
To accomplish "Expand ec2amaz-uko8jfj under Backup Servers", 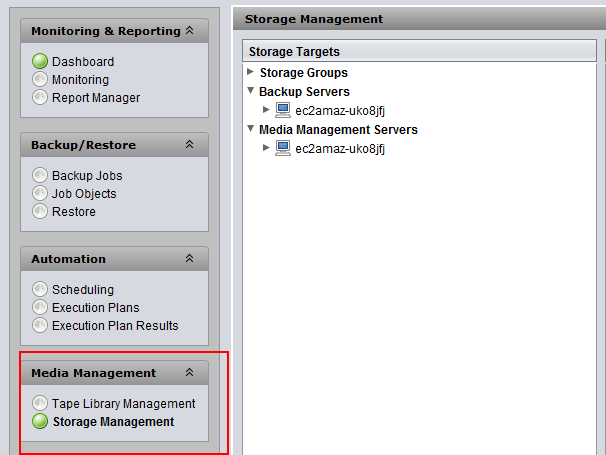I will [266, 110].
